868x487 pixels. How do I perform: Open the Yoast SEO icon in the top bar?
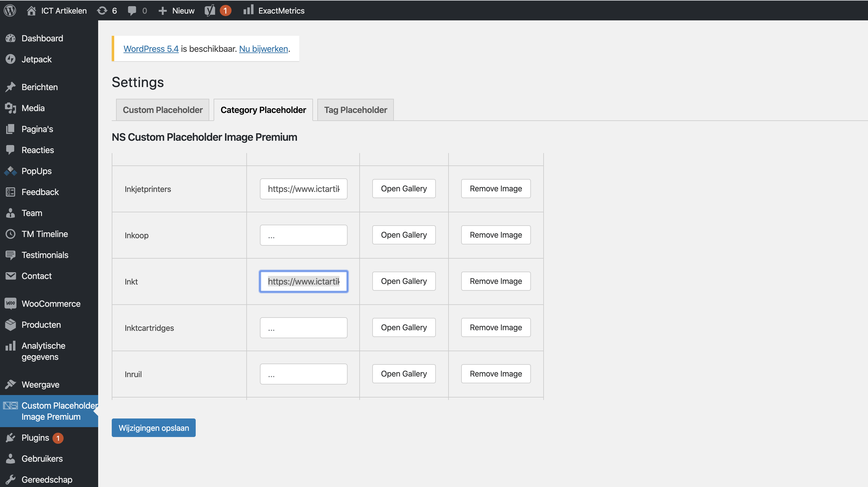coord(210,10)
